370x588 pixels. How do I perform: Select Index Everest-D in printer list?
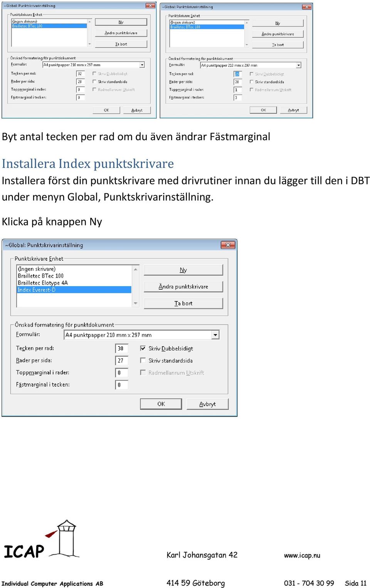(x=74, y=290)
